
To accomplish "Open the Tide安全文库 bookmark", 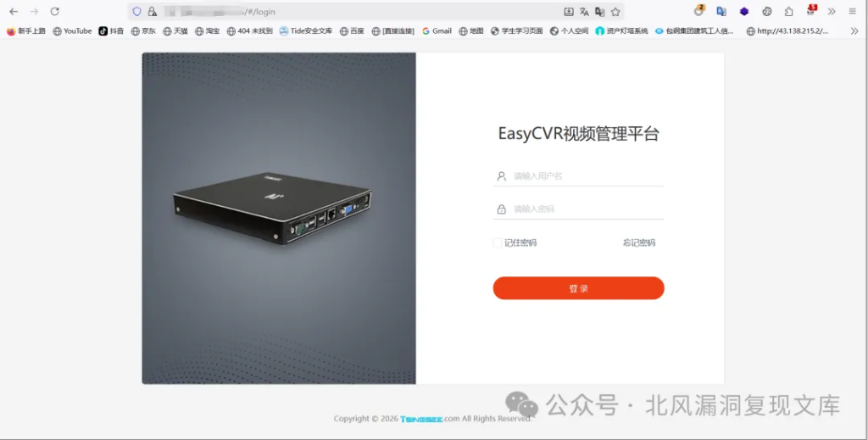I will click(x=305, y=31).
